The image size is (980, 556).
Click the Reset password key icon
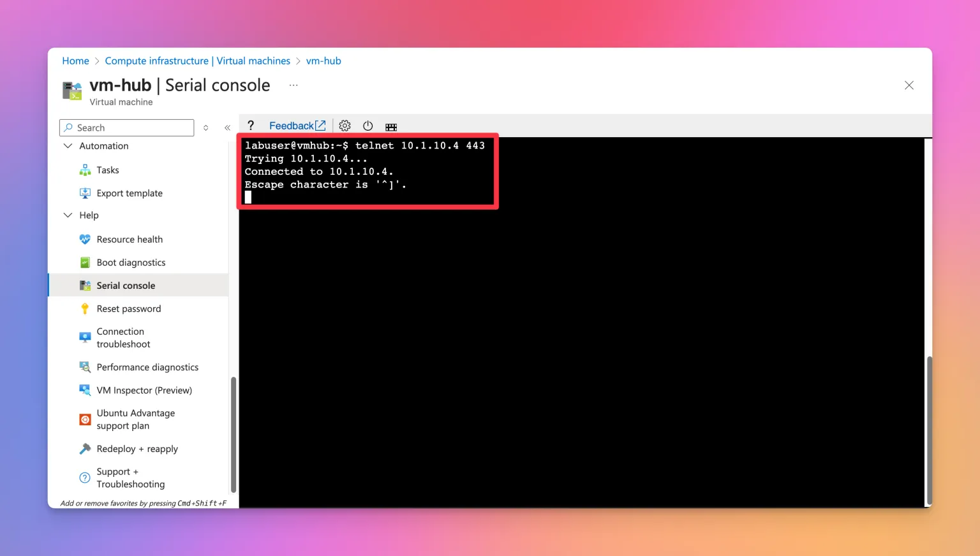(85, 309)
